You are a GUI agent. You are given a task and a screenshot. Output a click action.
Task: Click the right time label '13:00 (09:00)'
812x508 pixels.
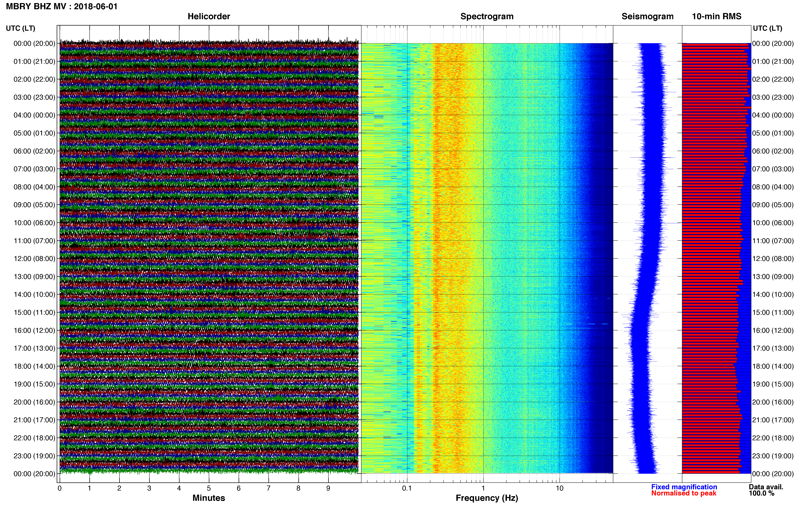(x=773, y=277)
